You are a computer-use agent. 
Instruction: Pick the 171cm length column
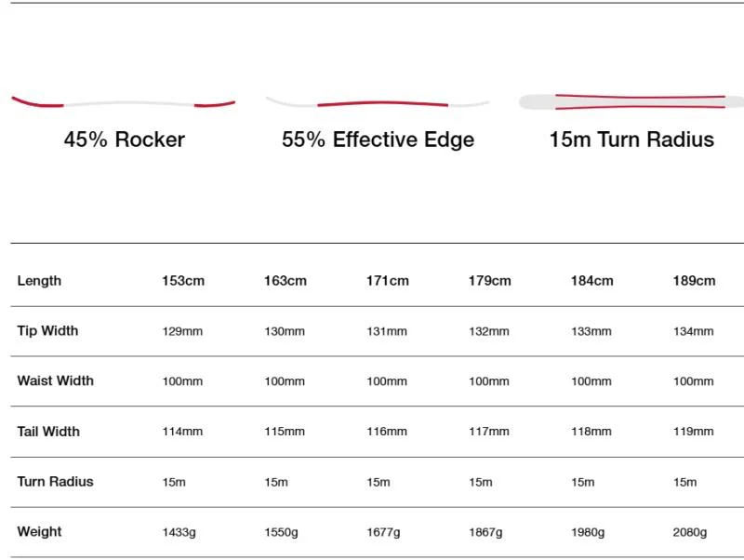click(x=387, y=281)
